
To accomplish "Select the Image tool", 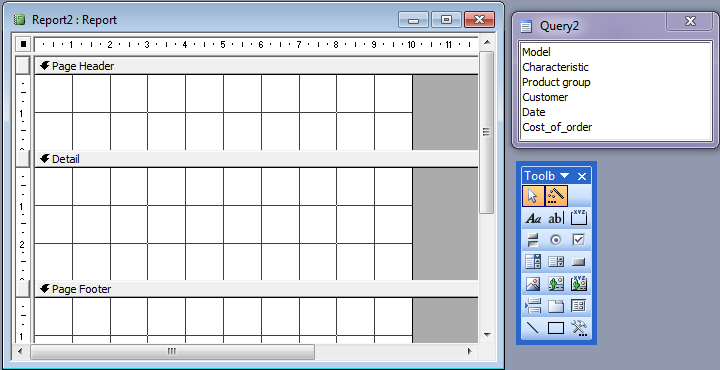I will tap(533, 284).
